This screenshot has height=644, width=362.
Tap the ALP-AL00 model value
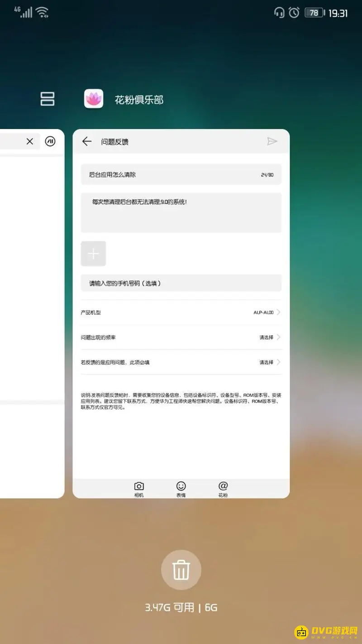pyautogui.click(x=263, y=312)
